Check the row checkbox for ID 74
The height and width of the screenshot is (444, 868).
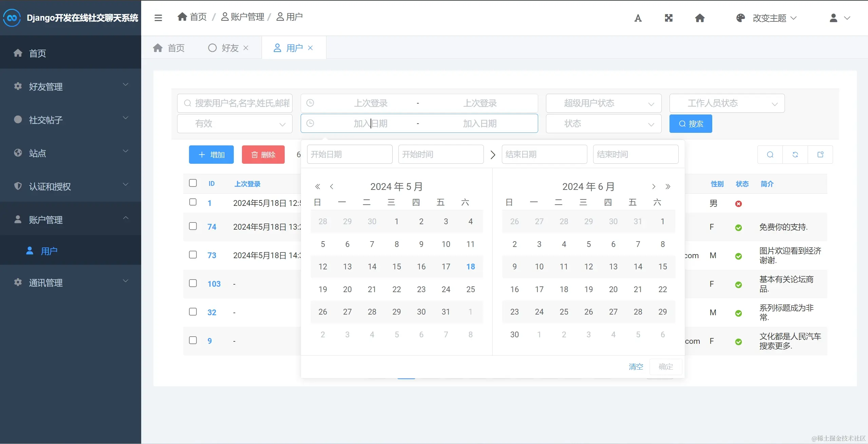click(193, 226)
